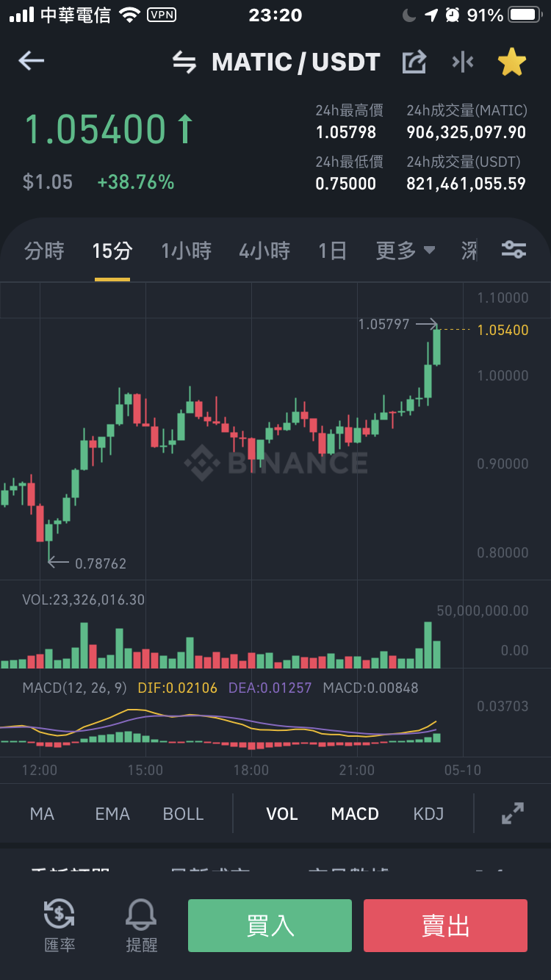
Task: Expand chart to fullscreen
Action: (x=513, y=813)
